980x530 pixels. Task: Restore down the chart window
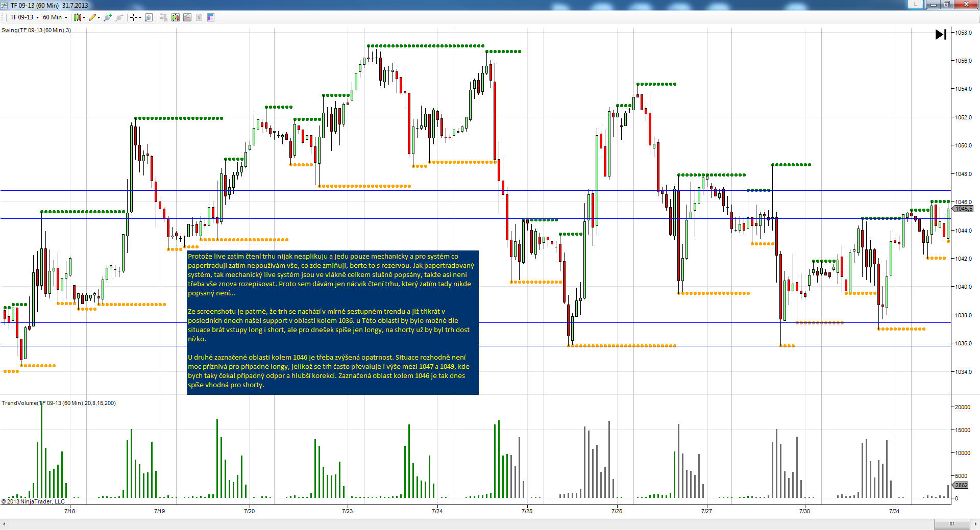[946, 4]
